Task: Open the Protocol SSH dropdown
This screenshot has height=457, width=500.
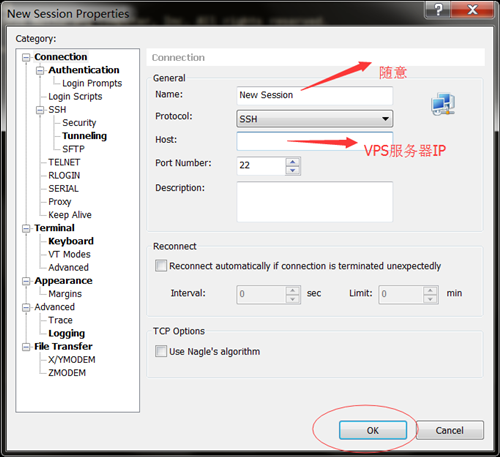Action: pyautogui.click(x=315, y=119)
